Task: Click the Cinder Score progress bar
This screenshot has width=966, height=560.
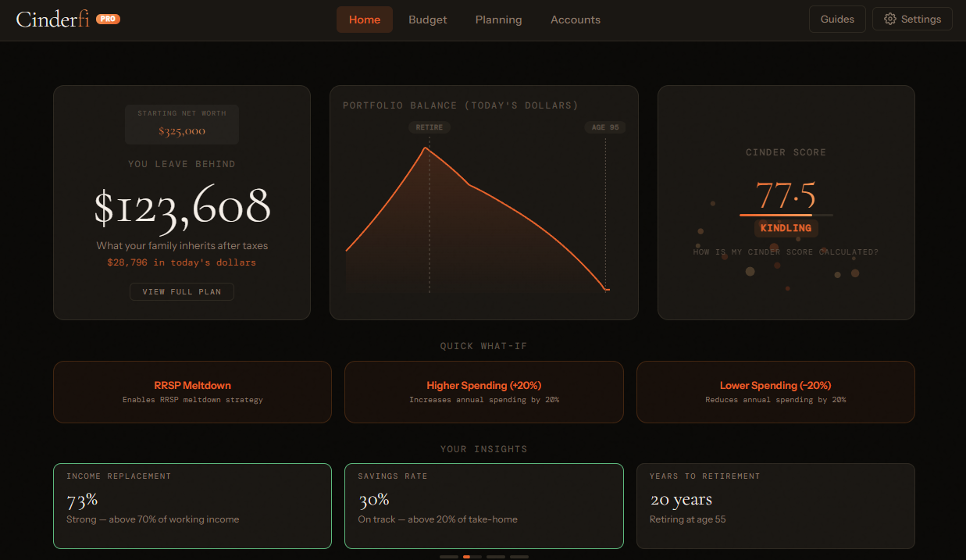Action: (x=786, y=215)
